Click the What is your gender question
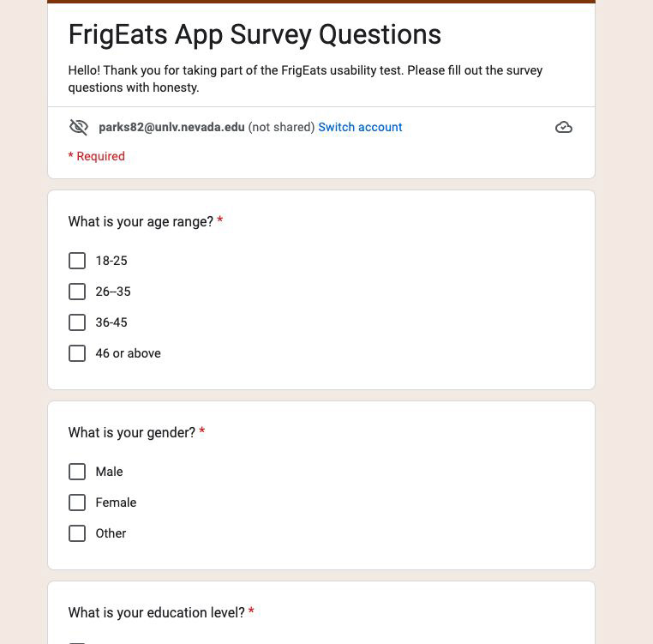 pos(132,432)
